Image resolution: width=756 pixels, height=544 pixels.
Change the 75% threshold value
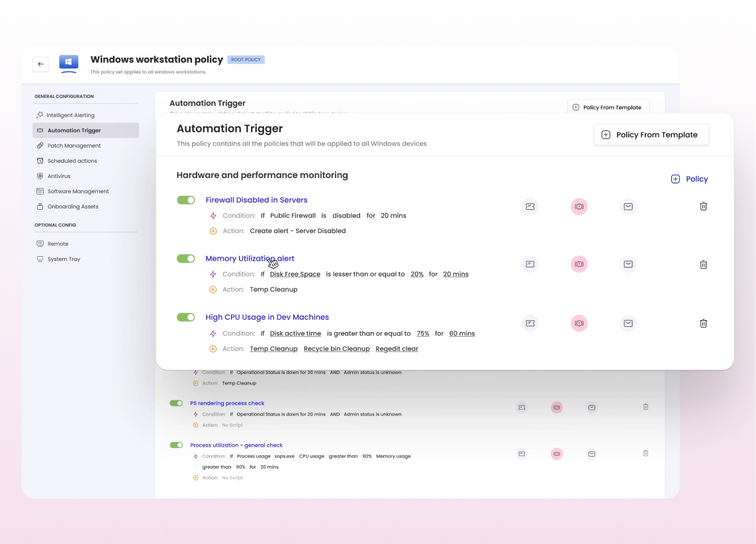tap(423, 334)
